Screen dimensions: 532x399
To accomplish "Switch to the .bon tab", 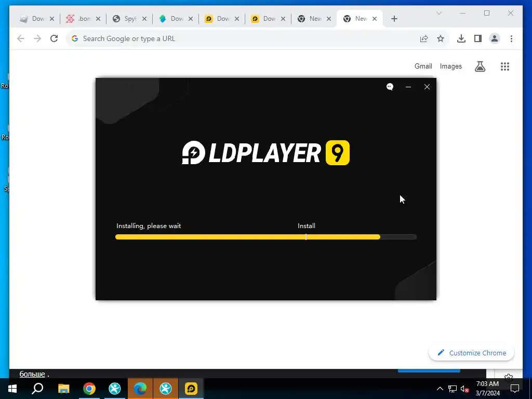I will [x=79, y=19].
